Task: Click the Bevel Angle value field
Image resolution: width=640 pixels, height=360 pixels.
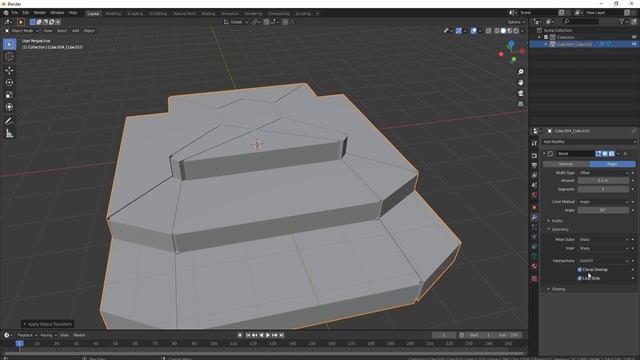Action: [603, 210]
